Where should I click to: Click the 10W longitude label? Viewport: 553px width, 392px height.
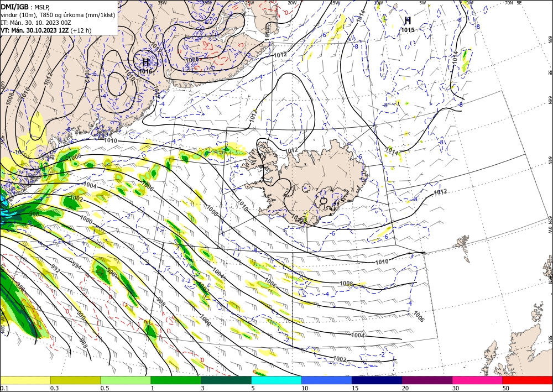[x=378, y=3]
